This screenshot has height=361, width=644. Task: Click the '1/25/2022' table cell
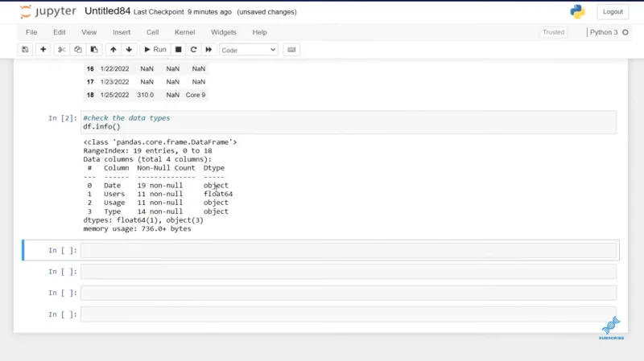pyautogui.click(x=114, y=95)
